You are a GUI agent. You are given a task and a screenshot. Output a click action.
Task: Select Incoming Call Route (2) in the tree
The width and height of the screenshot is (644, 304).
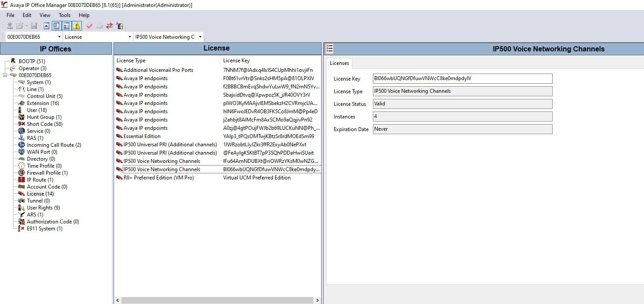pos(54,145)
